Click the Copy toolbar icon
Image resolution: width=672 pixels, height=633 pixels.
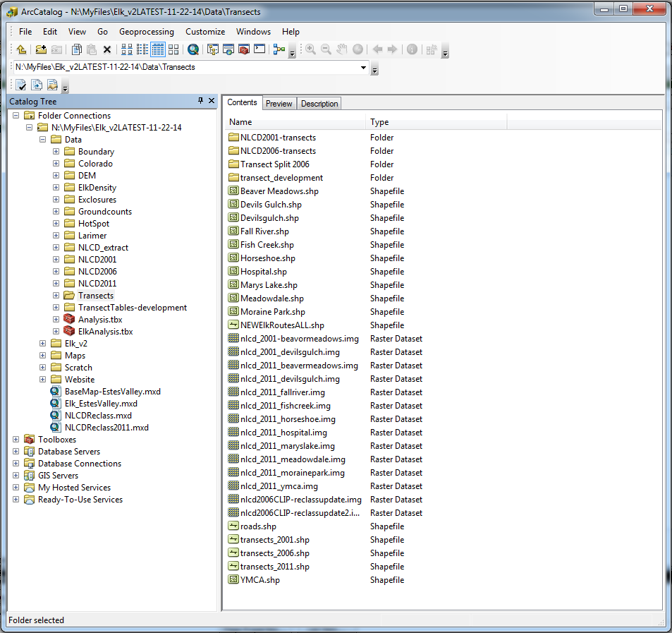pyautogui.click(x=76, y=49)
